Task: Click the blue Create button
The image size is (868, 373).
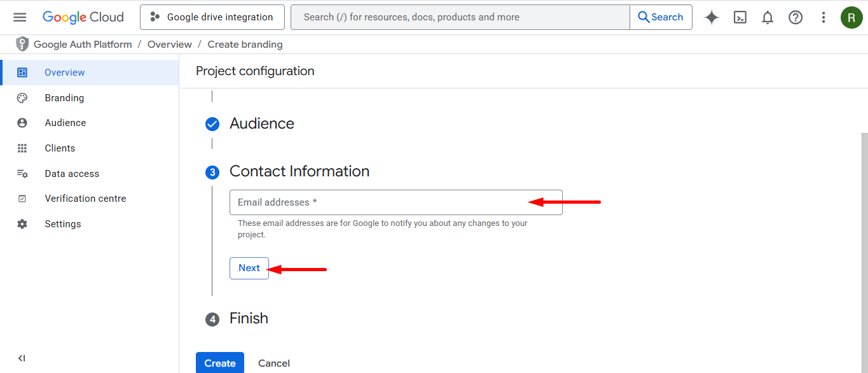Action: pos(220,363)
